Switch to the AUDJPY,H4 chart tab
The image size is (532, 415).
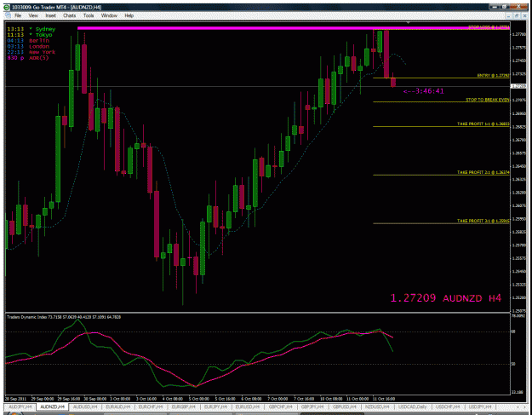[x=20, y=406]
